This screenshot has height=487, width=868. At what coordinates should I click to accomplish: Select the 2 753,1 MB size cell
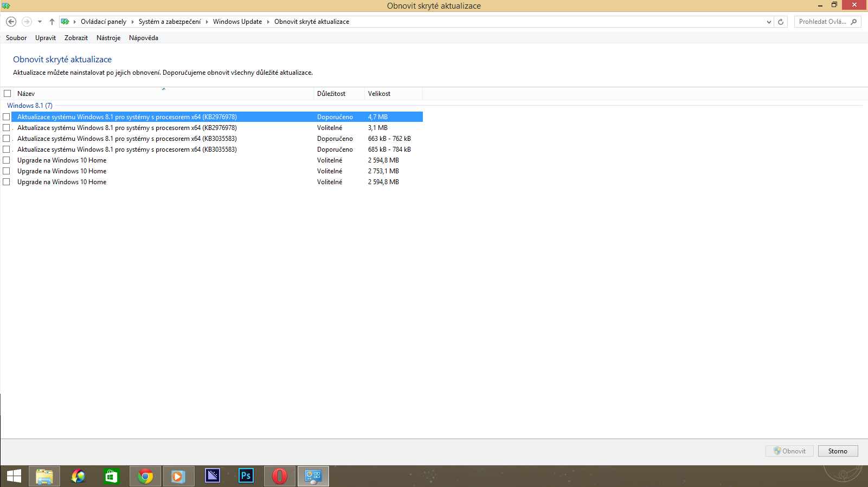(383, 171)
